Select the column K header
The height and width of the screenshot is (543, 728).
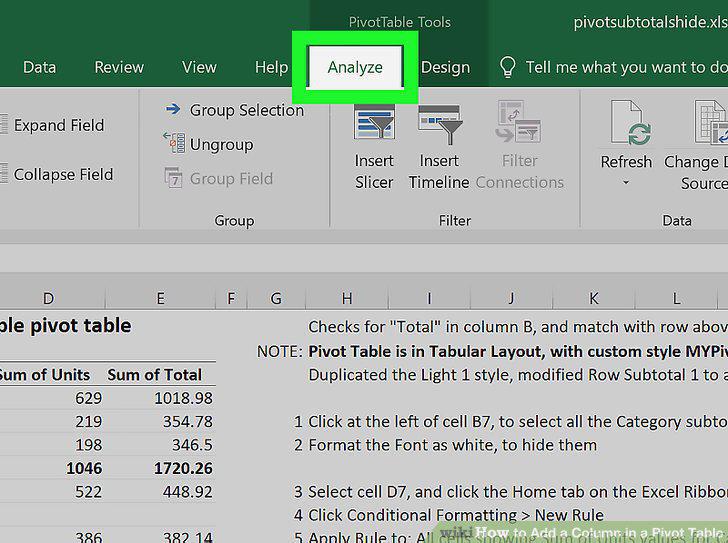pyautogui.click(x=594, y=298)
